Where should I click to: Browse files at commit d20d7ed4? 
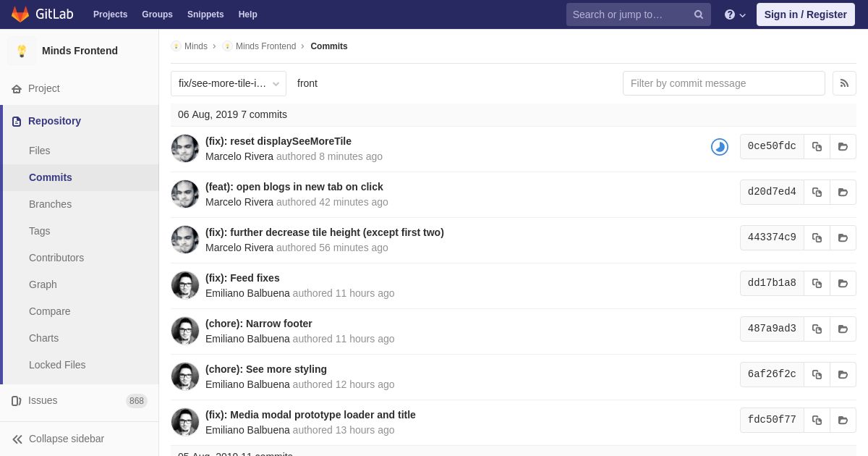click(843, 192)
